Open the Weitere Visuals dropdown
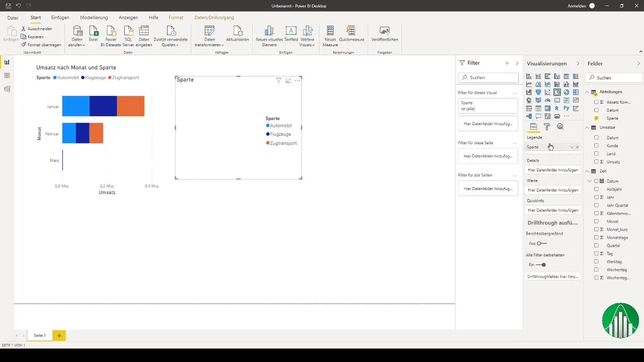Viewport: 644px width, 362px height. [307, 36]
